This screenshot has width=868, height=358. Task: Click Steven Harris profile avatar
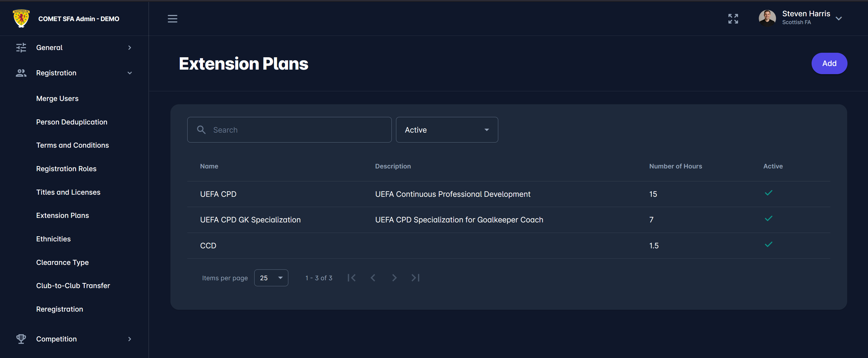767,18
